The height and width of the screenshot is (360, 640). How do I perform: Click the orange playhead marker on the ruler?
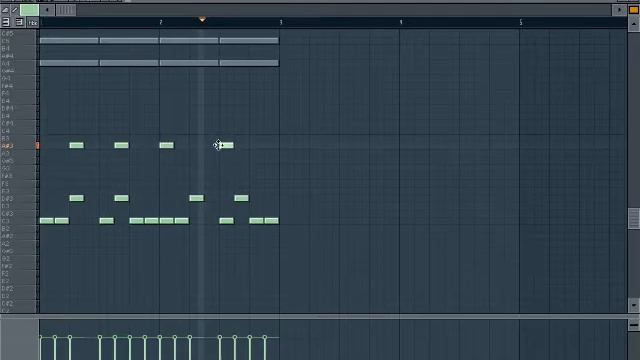tap(202, 20)
